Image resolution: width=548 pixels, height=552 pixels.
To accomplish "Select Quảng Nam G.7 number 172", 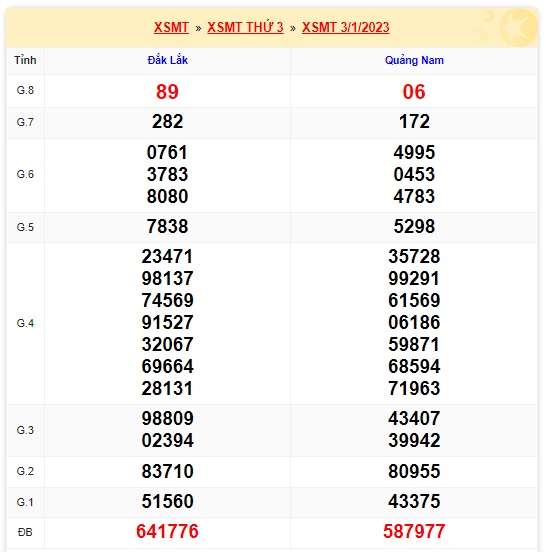I will [x=414, y=121].
